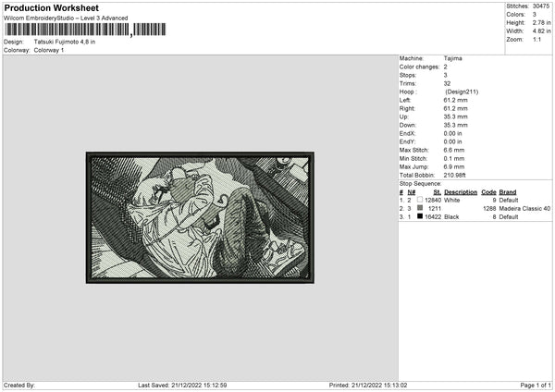Click the barcode at the top

click(x=85, y=30)
